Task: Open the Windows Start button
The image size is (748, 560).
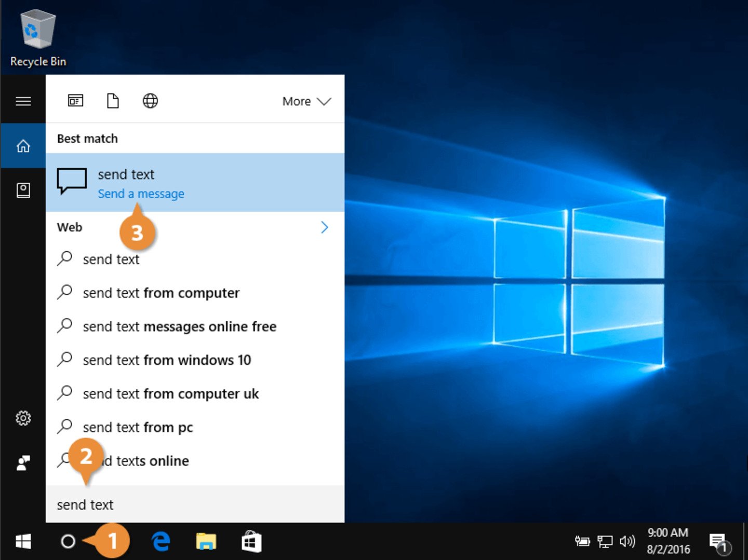Action: point(23,541)
